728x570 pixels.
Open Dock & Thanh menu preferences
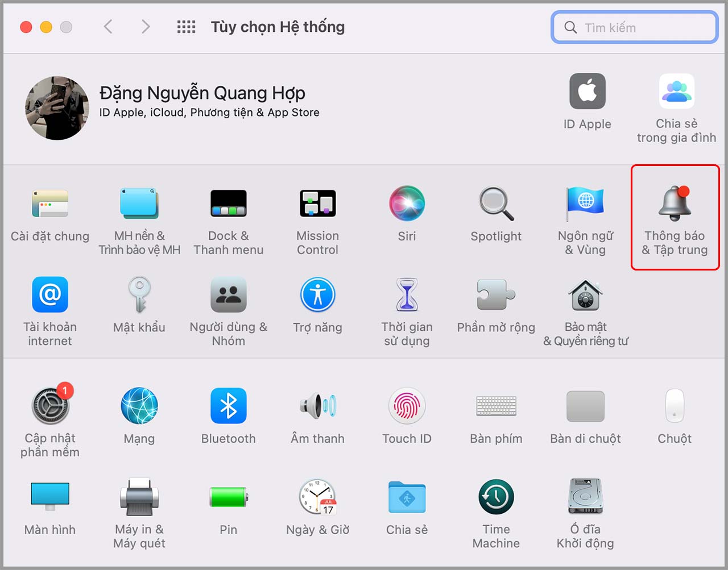[228, 203]
